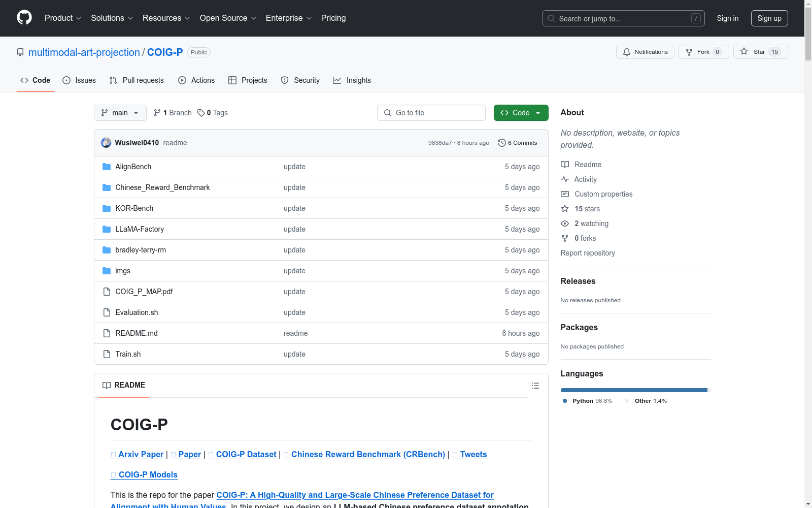The width and height of the screenshot is (812, 508).
Task: Select the Code repository tab
Action: pyautogui.click(x=36, y=80)
